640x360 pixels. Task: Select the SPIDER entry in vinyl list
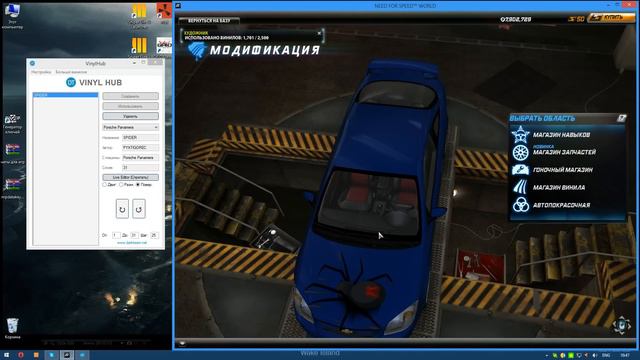point(65,95)
